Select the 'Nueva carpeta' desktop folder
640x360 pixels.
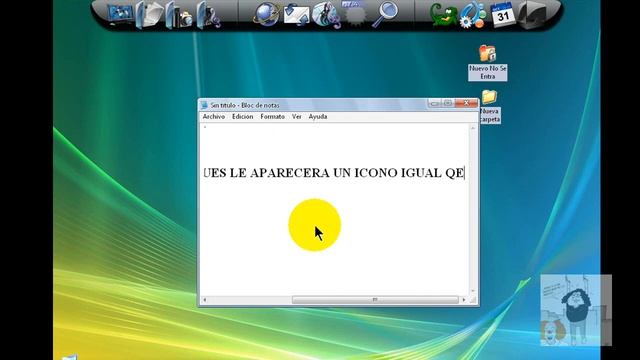(x=489, y=106)
